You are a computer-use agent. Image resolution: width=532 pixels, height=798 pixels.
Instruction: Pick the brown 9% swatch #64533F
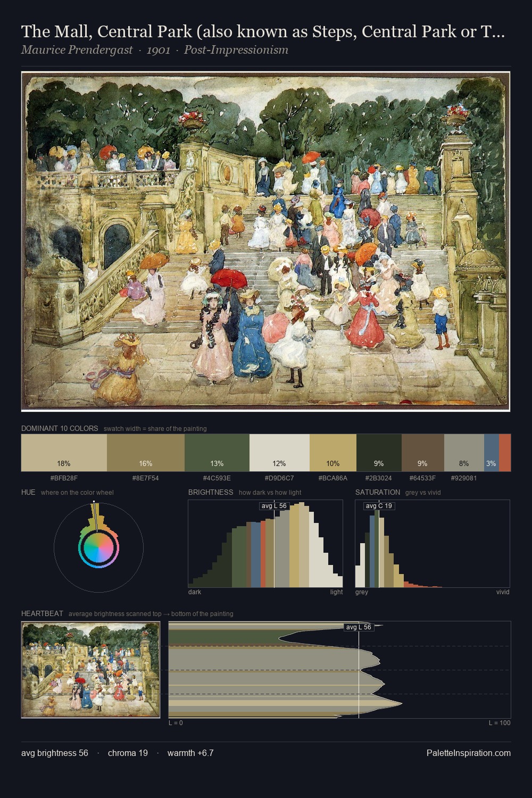coord(423,453)
